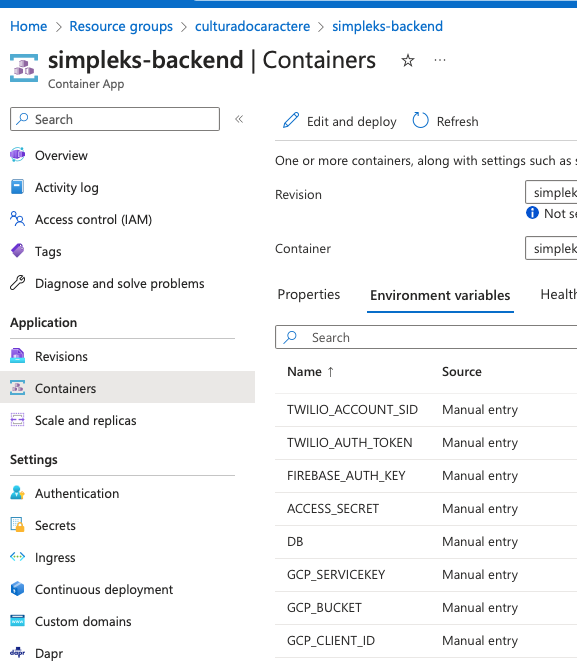577x661 pixels.
Task: Select GCP_BUCKET variable name
Action: click(324, 607)
